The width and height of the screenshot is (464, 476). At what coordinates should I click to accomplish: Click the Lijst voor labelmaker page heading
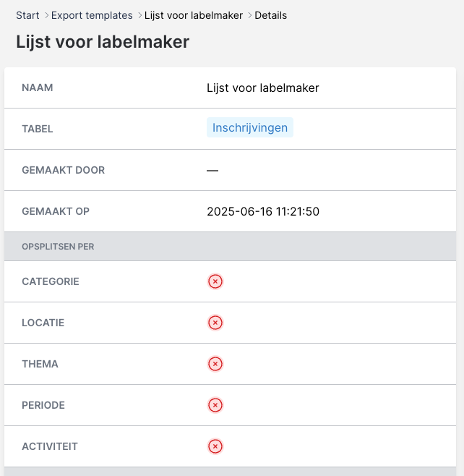[103, 42]
